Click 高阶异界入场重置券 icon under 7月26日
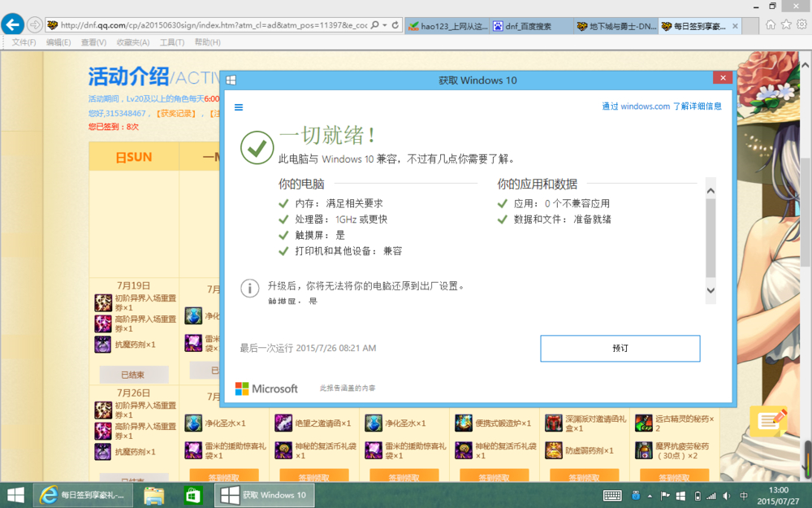The image size is (812, 508). coord(103,431)
